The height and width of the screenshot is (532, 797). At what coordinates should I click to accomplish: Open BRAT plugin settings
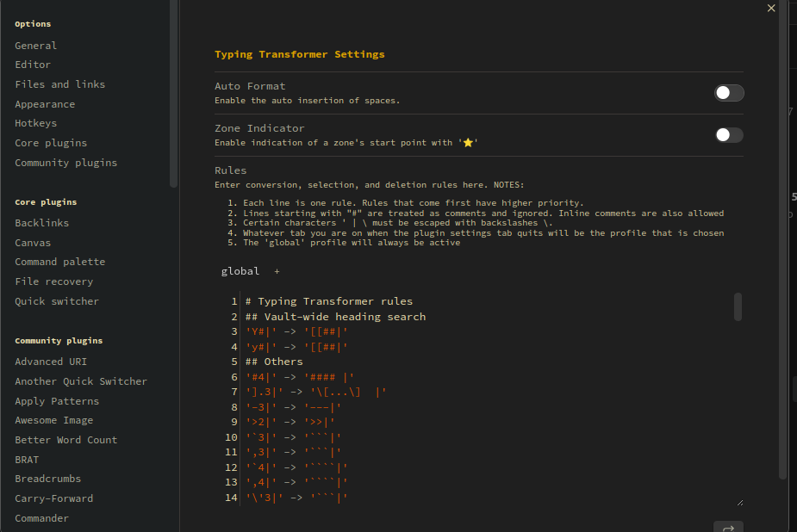[x=26, y=459]
